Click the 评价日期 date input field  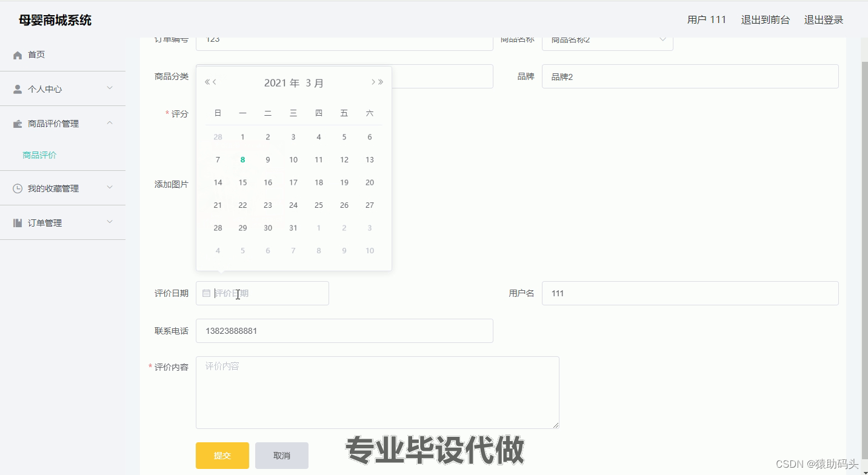(262, 293)
